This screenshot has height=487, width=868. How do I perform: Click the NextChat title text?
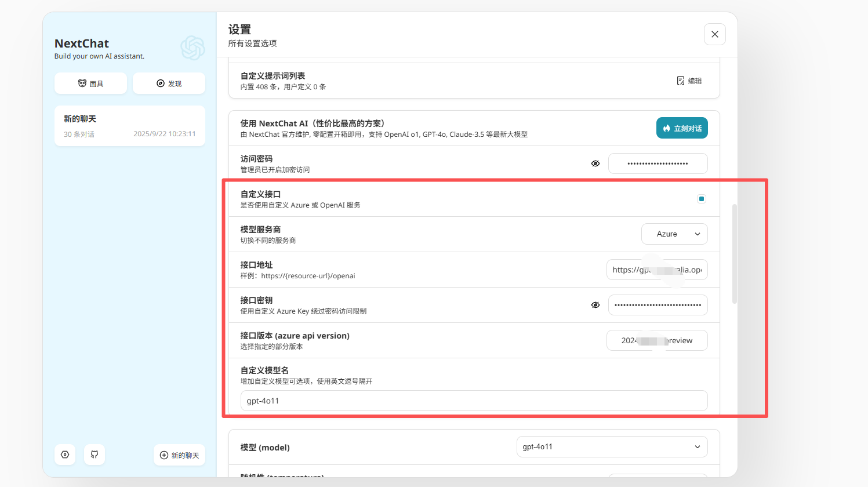(82, 43)
